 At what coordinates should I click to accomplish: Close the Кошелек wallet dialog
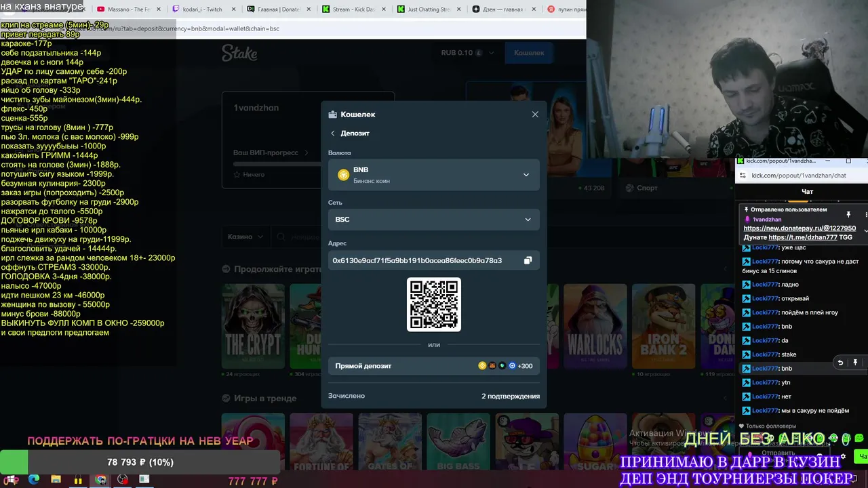click(535, 115)
